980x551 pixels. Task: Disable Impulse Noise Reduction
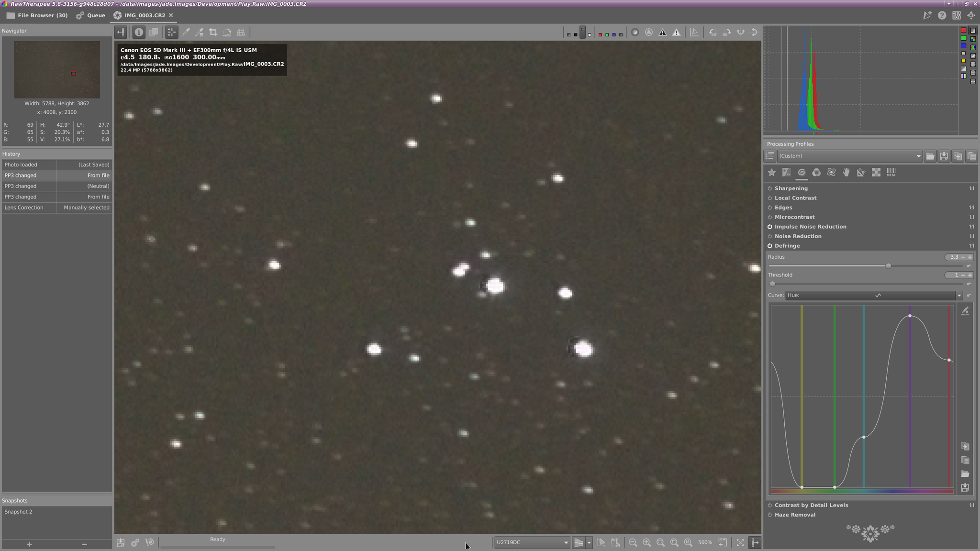point(770,227)
